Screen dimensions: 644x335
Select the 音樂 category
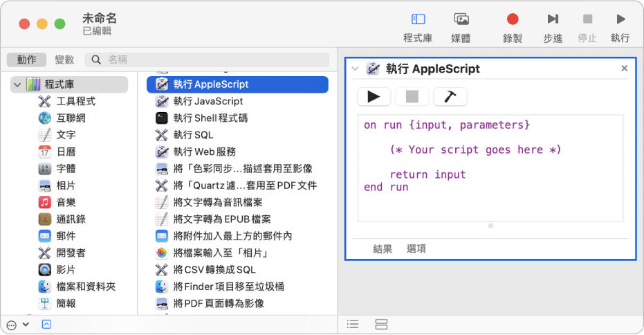[x=57, y=202]
